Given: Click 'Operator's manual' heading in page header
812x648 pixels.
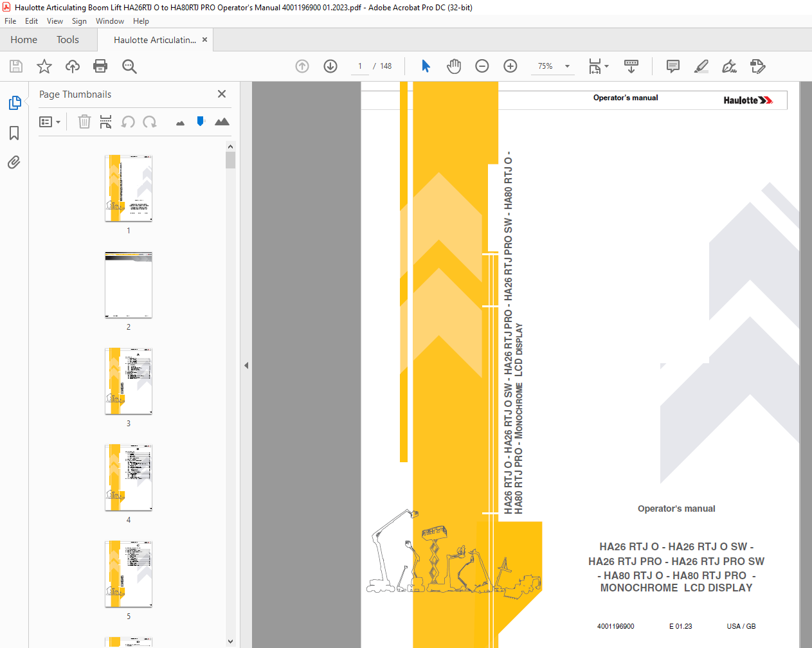Looking at the screenshot, I should [626, 98].
